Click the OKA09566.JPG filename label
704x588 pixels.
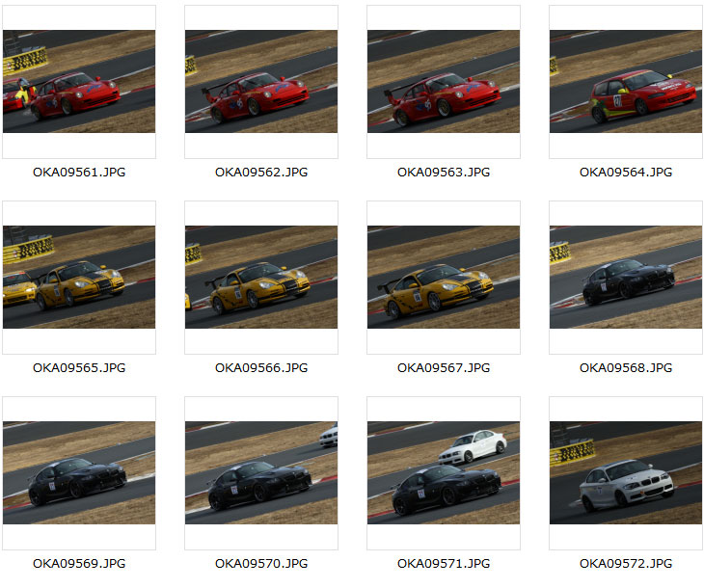[261, 367]
